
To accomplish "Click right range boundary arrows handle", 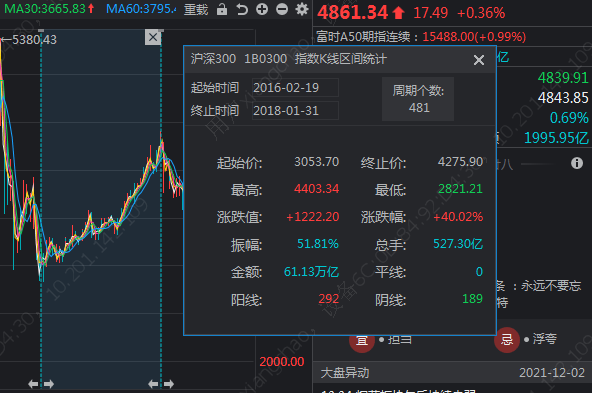I will 161,384.
